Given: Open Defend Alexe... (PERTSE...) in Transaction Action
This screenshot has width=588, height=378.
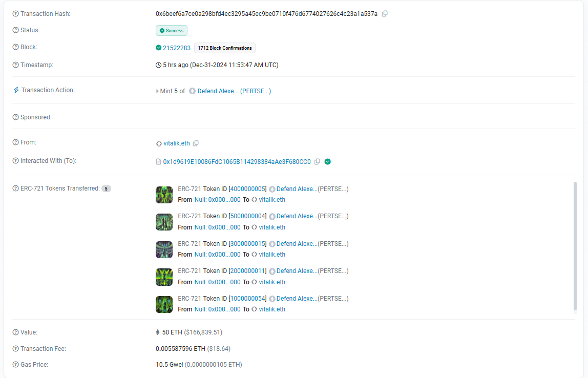Looking at the screenshot, I should (x=234, y=91).
